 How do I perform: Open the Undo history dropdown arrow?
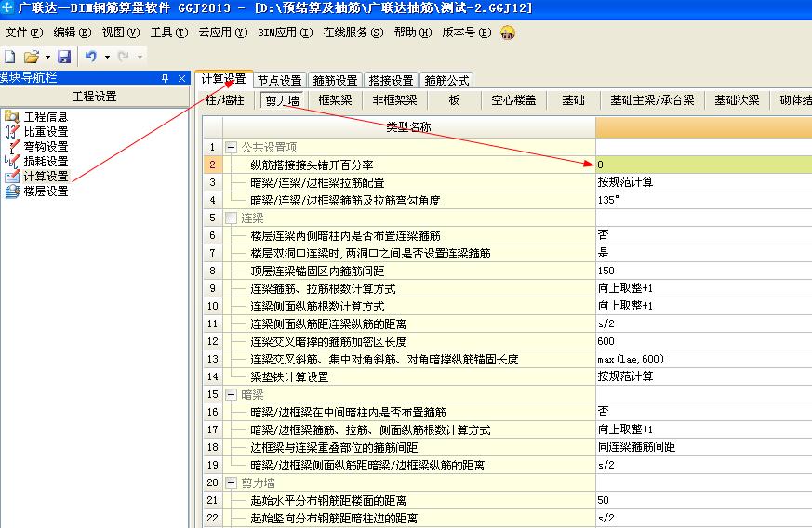107,57
